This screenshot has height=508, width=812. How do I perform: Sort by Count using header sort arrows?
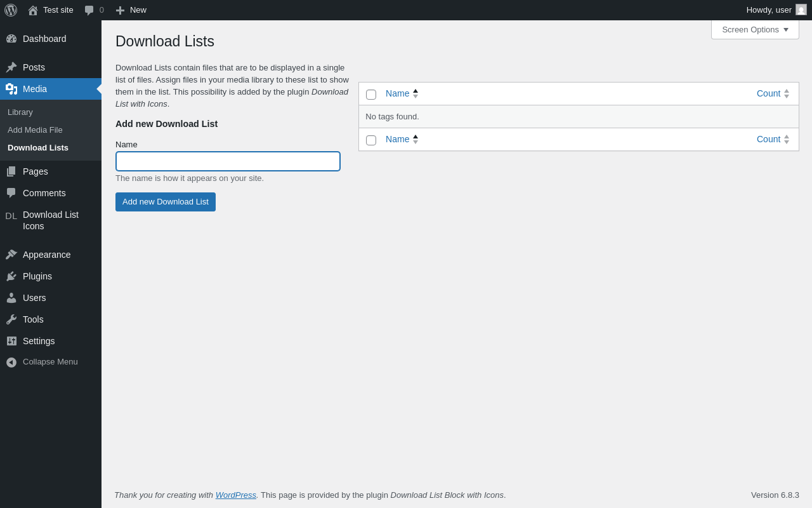786,93
